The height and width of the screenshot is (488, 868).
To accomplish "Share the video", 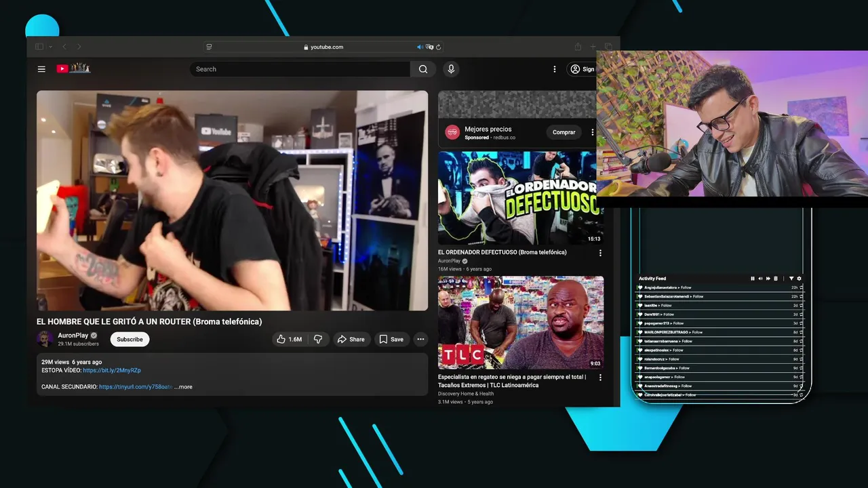I will 351,339.
